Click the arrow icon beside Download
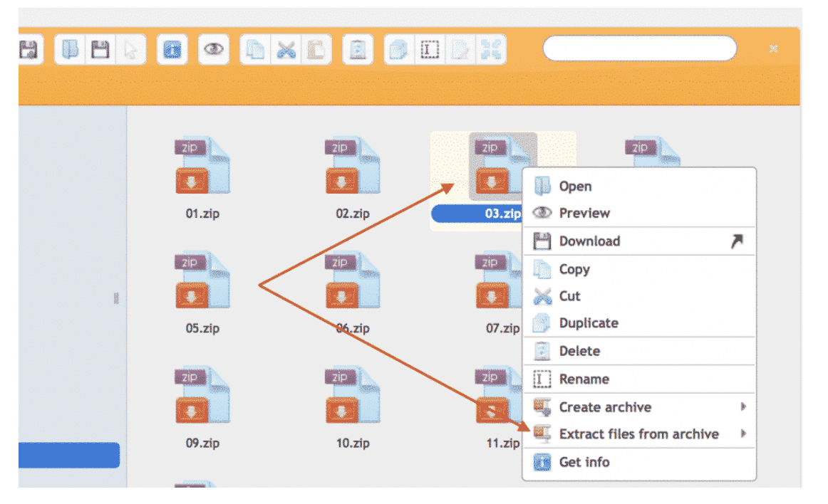This screenshot has height=504, width=828. (x=738, y=241)
